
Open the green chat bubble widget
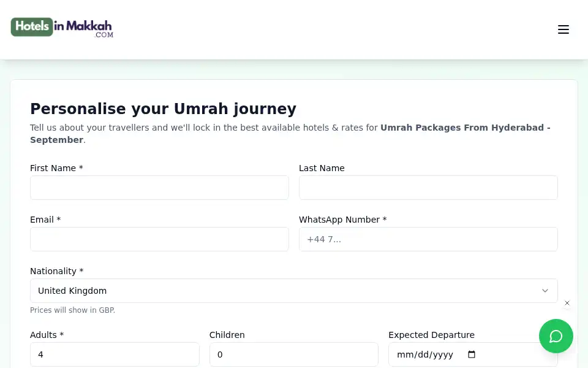(x=556, y=336)
